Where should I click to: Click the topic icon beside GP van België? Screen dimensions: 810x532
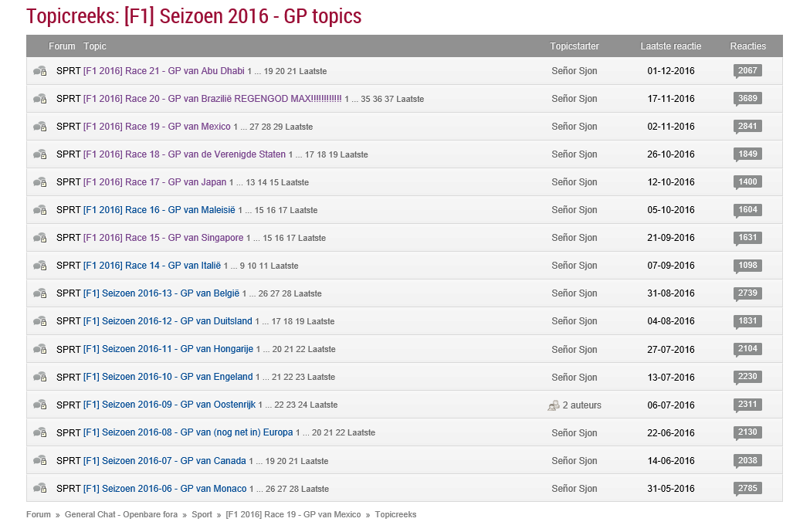[x=40, y=294]
